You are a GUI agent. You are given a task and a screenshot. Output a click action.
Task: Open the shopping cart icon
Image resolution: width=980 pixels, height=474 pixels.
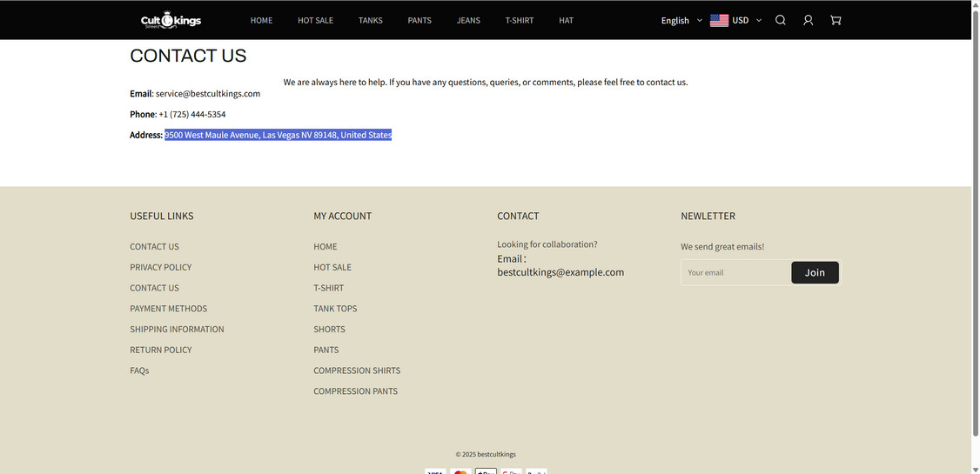tap(836, 20)
